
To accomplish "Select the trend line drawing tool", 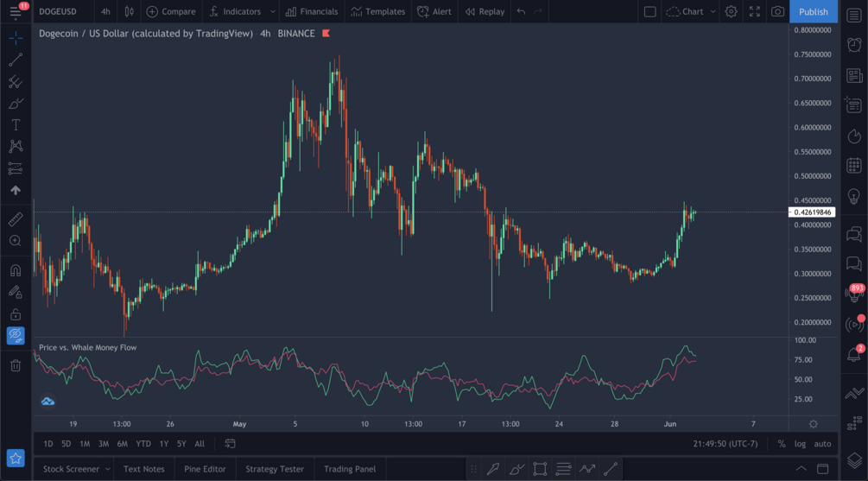I will click(x=16, y=60).
